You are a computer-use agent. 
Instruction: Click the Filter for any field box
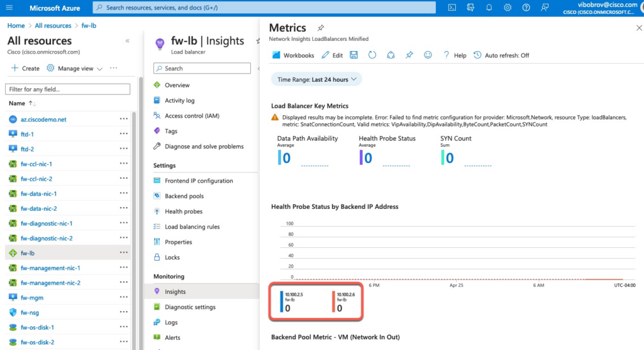(x=68, y=89)
